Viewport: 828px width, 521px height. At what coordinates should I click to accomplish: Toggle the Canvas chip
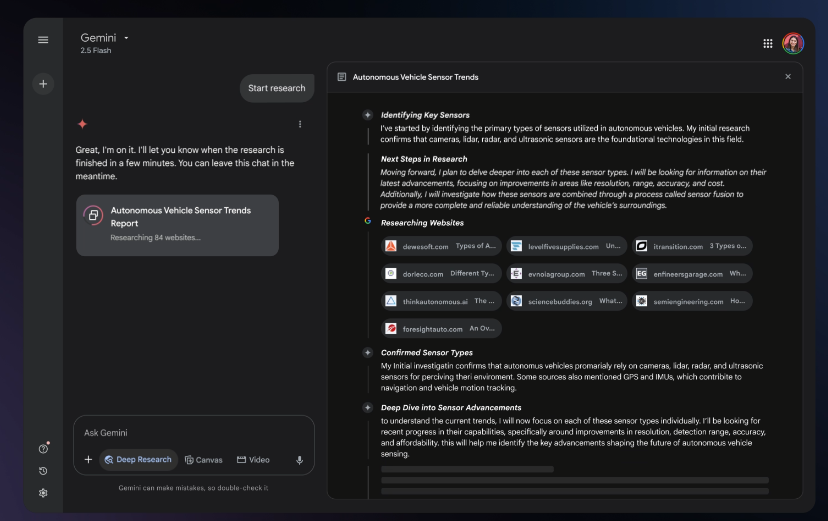pyautogui.click(x=203, y=460)
